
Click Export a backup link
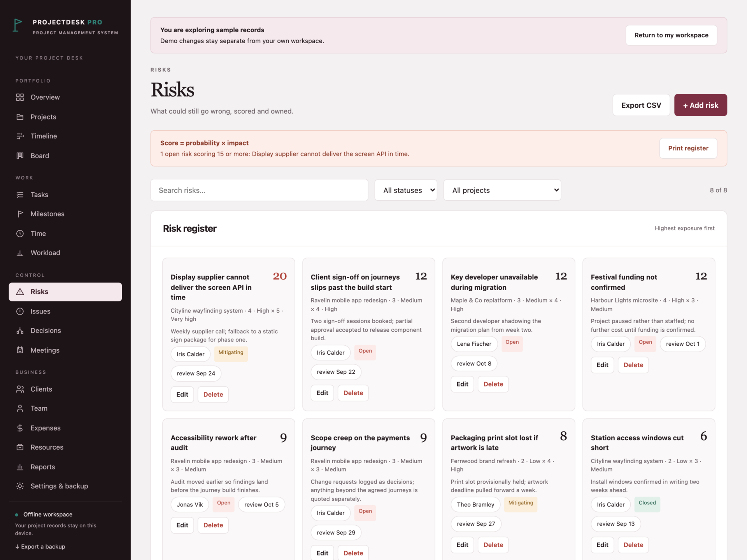point(40,546)
